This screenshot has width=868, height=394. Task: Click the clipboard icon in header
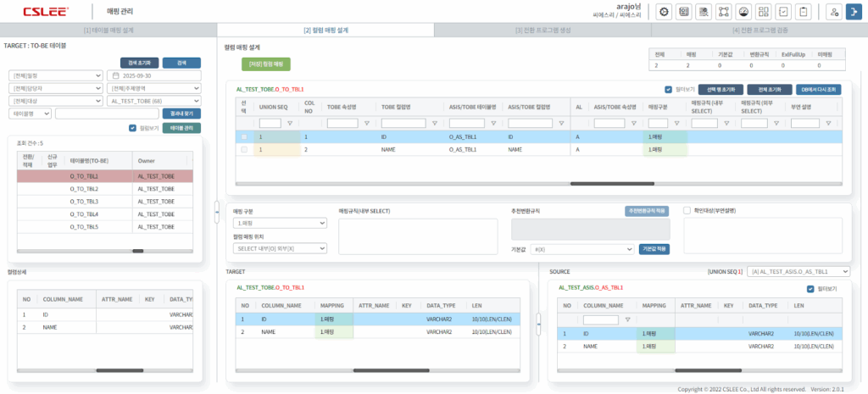[x=803, y=12]
